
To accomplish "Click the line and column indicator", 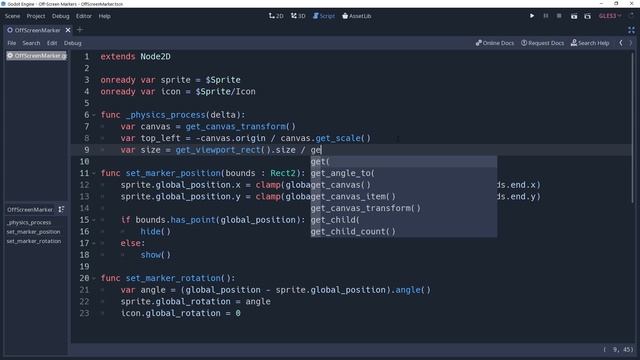I will tap(618, 349).
